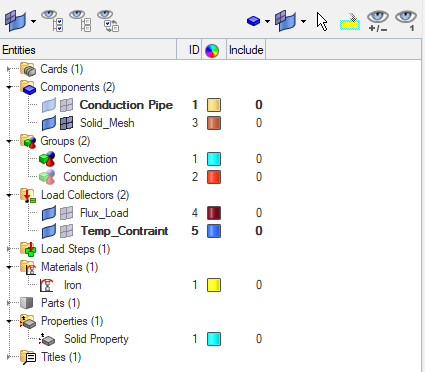Expand the Titles folder
The image size is (425, 372).
pos(9,357)
